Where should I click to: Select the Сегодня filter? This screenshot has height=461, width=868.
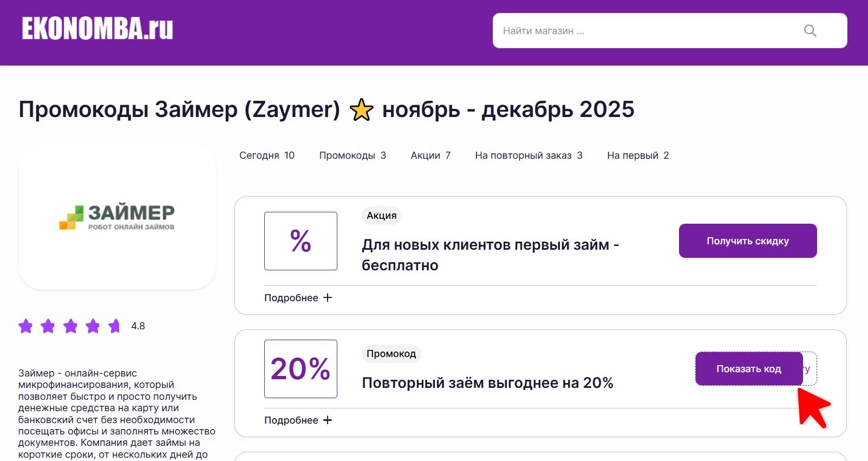pyautogui.click(x=266, y=155)
